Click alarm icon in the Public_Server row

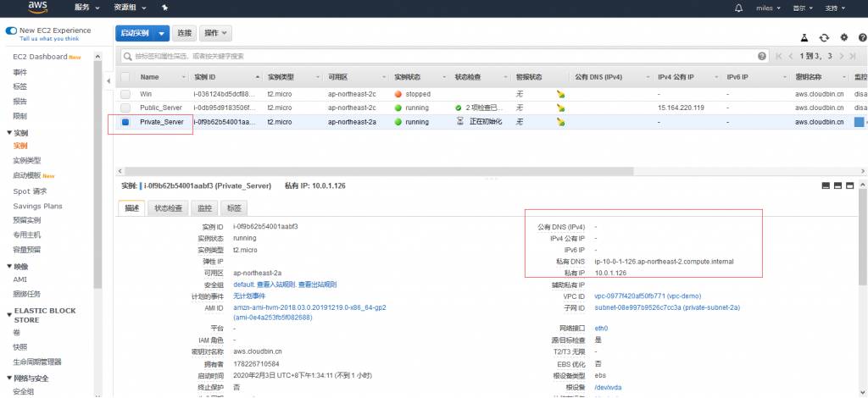point(560,108)
